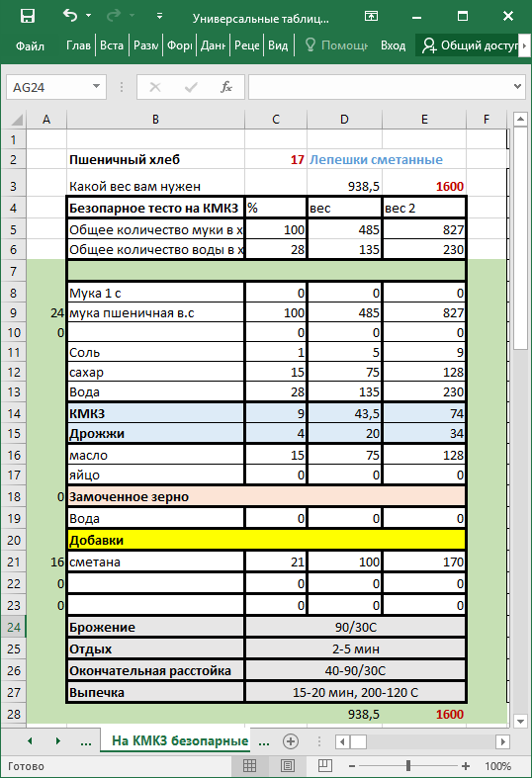Image resolution: width=532 pixels, height=778 pixels.
Task: Show more sheets after the active tab
Action: pyautogui.click(x=264, y=742)
